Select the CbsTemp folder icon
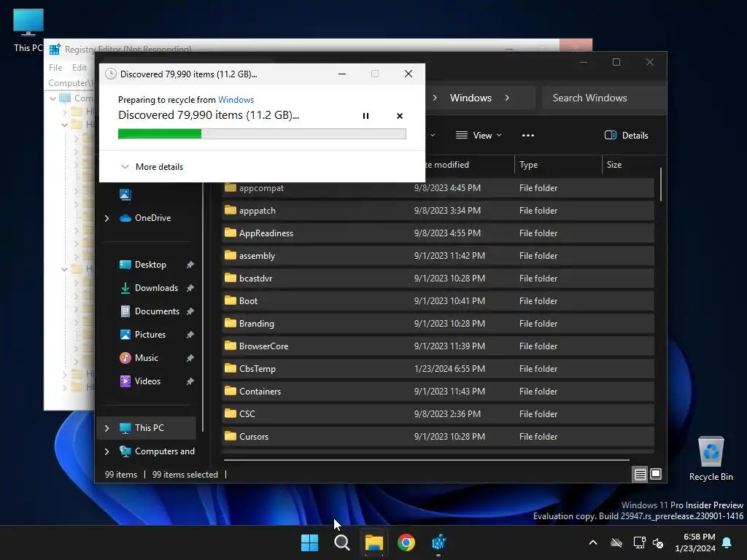Viewport: 747px width, 560px height. 231,368
